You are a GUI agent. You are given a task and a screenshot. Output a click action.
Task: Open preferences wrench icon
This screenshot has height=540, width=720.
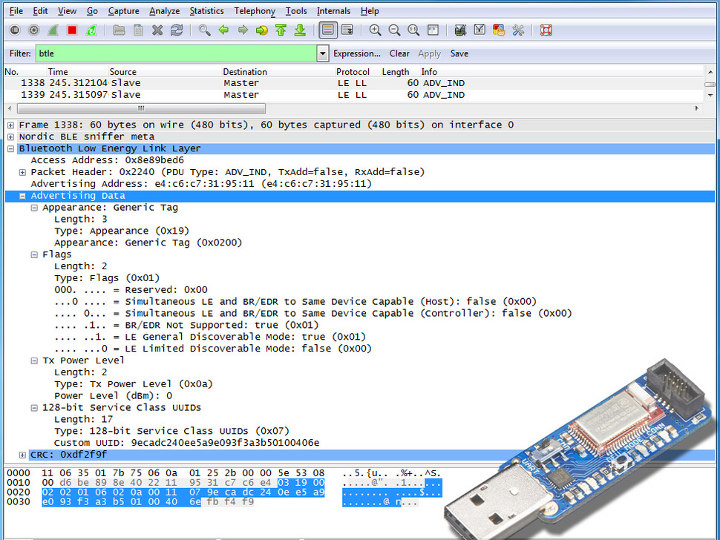click(x=518, y=30)
